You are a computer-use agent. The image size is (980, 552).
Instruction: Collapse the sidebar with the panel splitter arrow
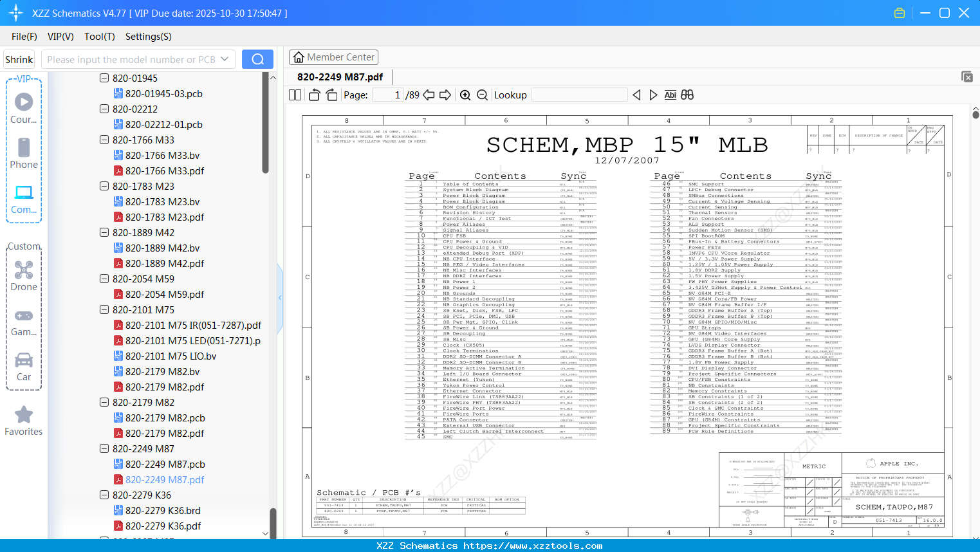coord(280,297)
